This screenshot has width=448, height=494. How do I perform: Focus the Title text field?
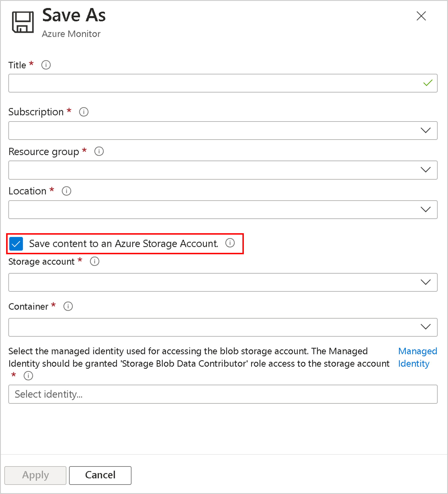tap(213, 83)
